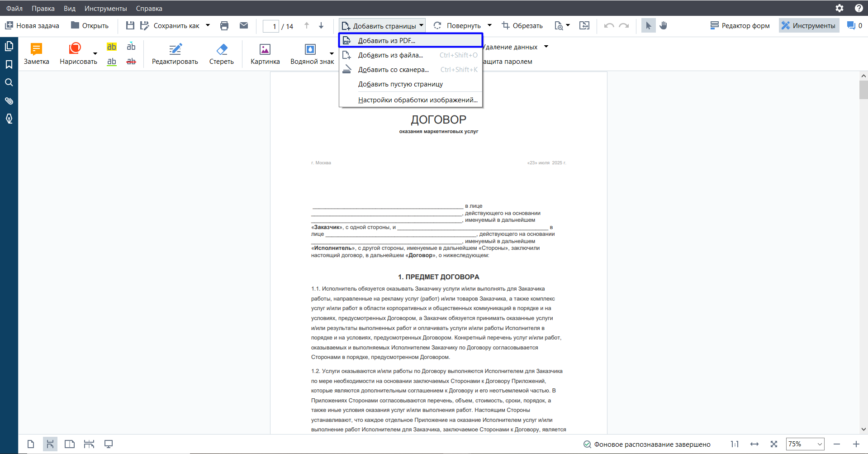Switch to one-page scrolling view mode
The image size is (868, 454).
(x=50, y=444)
